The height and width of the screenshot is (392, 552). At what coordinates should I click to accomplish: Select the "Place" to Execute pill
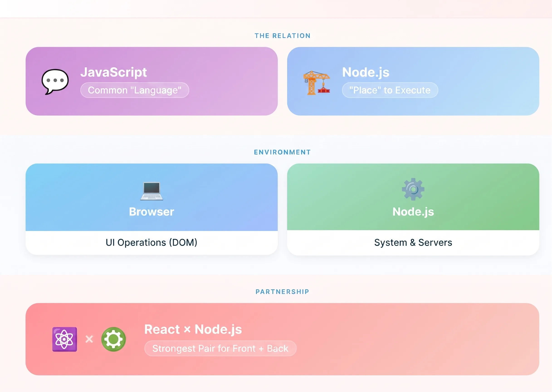390,90
